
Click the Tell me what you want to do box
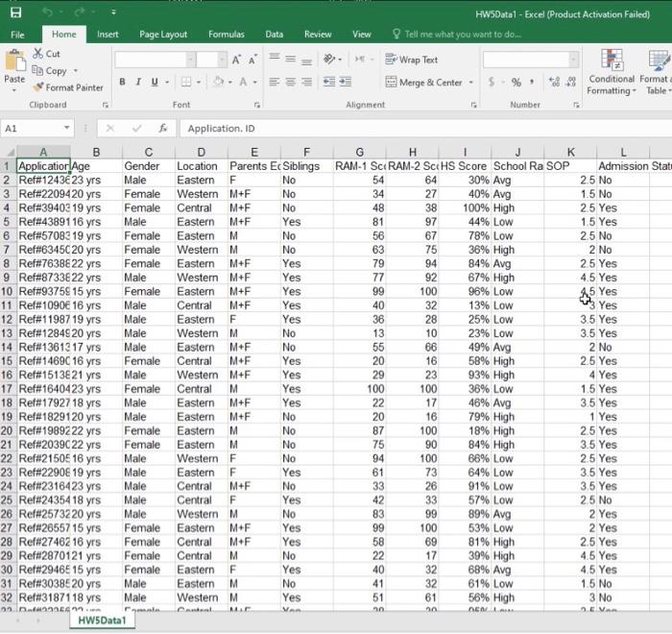point(457,35)
